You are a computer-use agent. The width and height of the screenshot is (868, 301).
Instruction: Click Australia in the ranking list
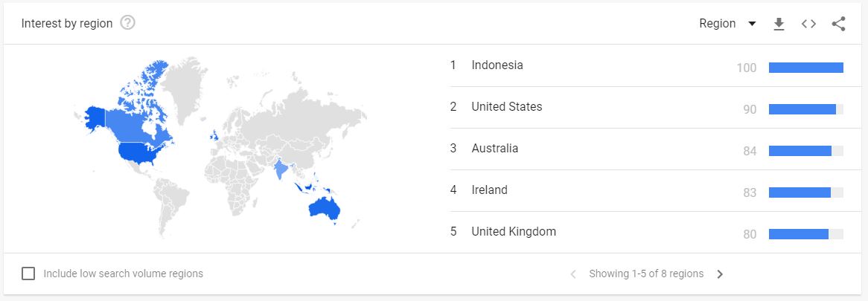point(494,149)
